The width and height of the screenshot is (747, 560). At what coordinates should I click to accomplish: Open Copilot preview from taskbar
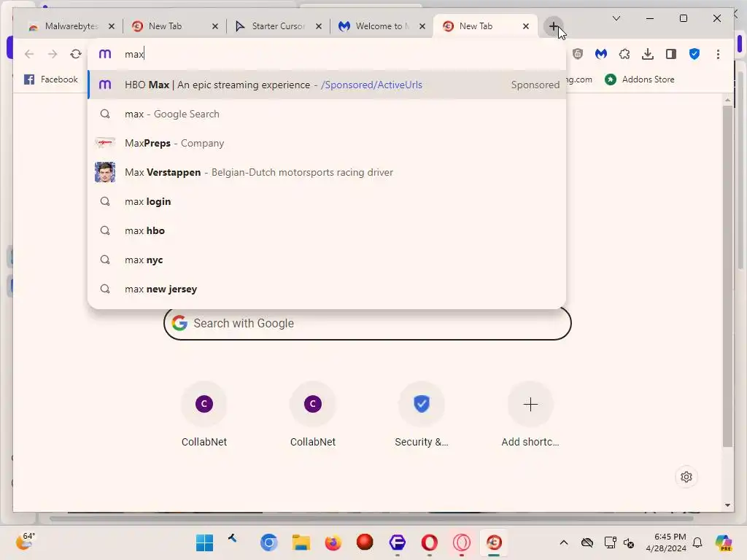pyautogui.click(x=724, y=542)
